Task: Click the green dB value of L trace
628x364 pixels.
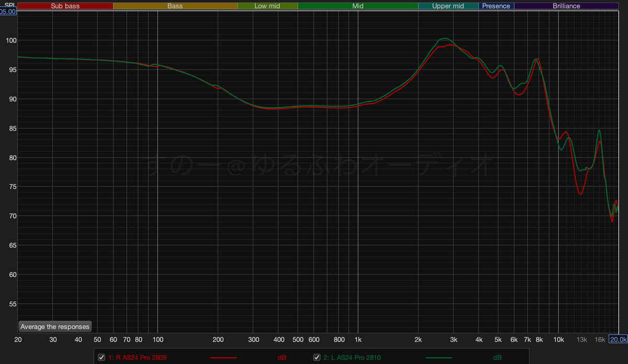Action: tap(497, 358)
